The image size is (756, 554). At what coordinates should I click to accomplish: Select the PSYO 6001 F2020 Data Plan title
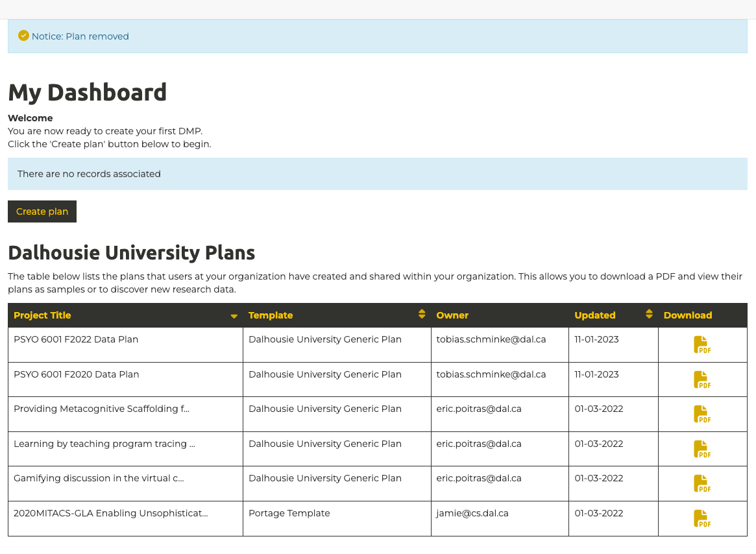[76, 375]
